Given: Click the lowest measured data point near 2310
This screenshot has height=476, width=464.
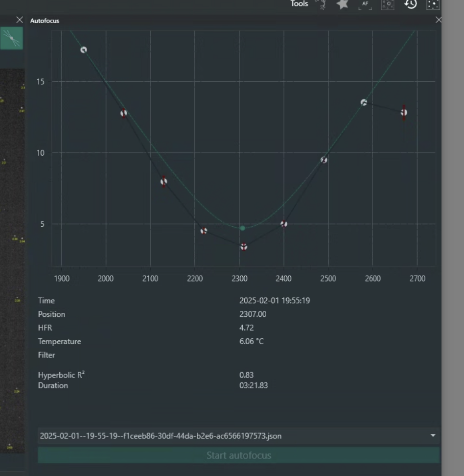Looking at the screenshot, I should pos(244,247).
